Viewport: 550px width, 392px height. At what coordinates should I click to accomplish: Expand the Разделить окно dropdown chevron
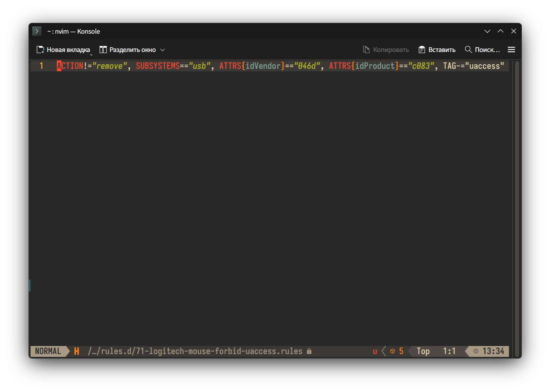[163, 50]
